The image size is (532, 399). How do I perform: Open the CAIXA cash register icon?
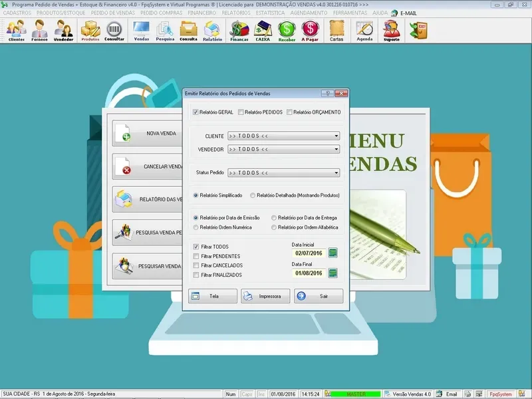263,31
